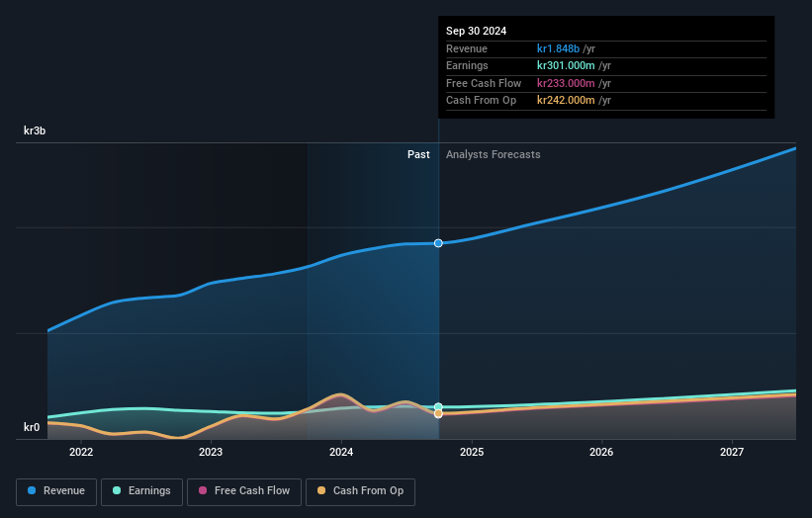Screen dimensions: 812x518
Task: Click the 2024 x-axis label
Action: pos(341,453)
